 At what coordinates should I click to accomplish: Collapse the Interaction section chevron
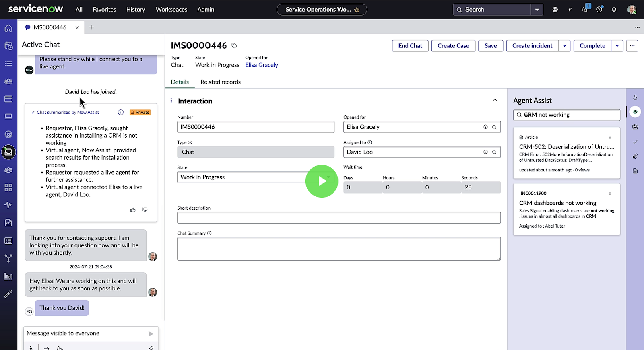click(495, 100)
